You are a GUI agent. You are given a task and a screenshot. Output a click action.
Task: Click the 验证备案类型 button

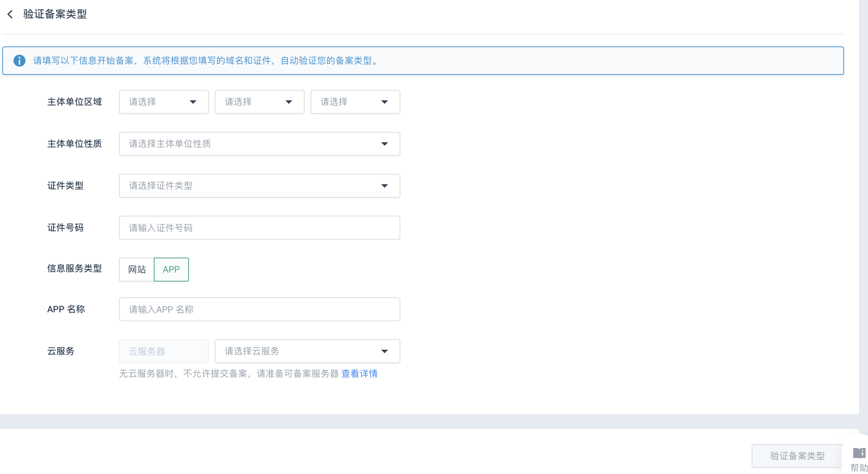pyautogui.click(x=797, y=456)
